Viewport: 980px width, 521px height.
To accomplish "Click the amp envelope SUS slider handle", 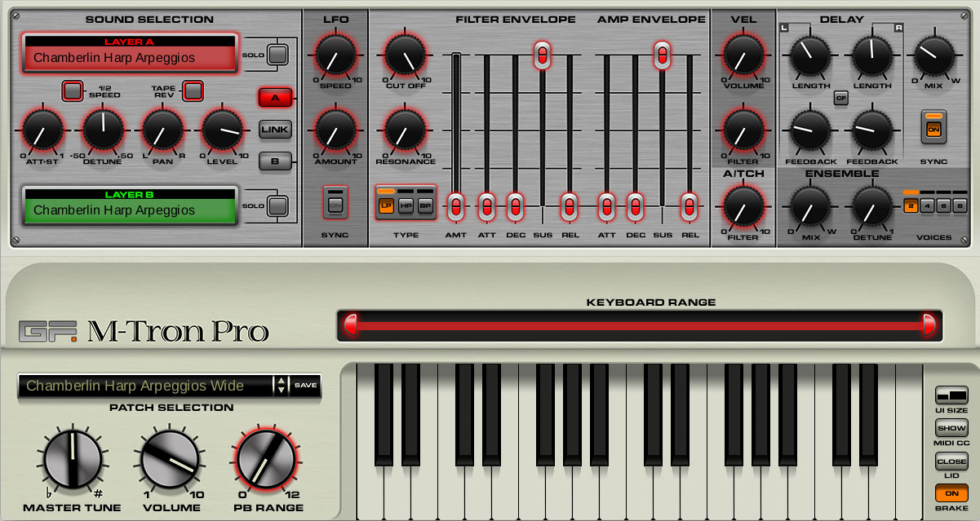I will tap(663, 55).
